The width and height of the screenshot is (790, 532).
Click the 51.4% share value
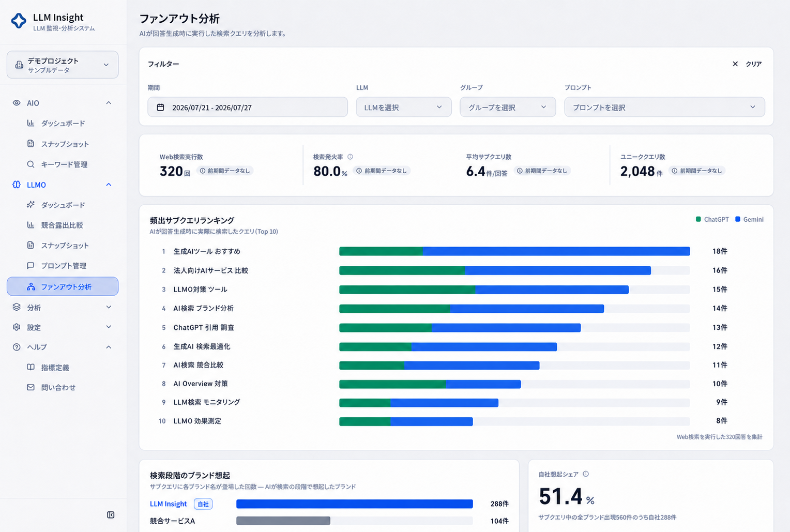click(566, 496)
